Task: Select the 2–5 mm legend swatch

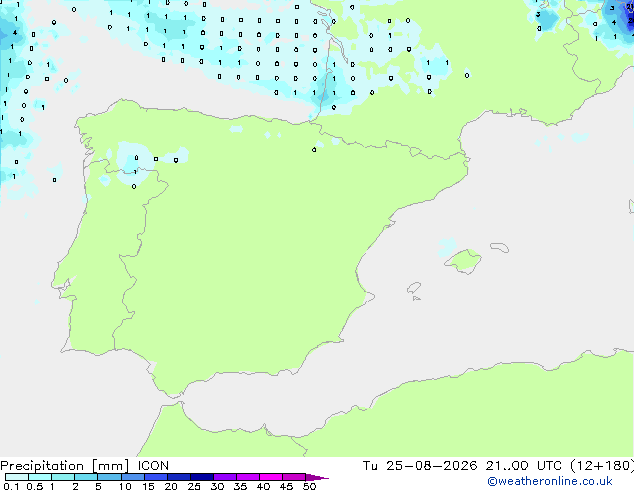Action: click(x=86, y=477)
